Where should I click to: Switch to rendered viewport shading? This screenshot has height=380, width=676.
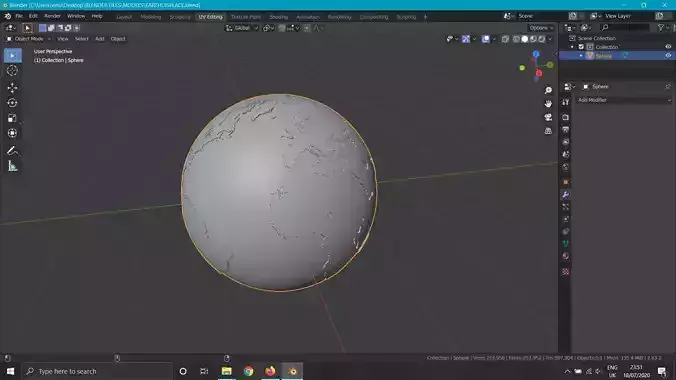pyautogui.click(x=542, y=39)
